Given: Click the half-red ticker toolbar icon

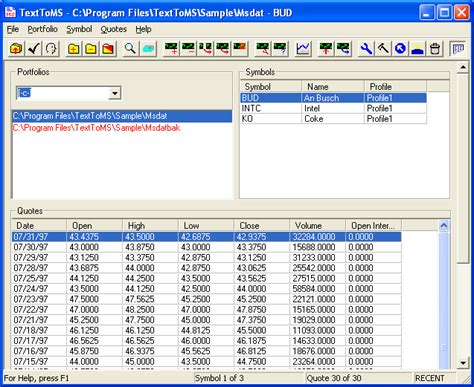Looking at the screenshot, I should coord(240,49).
